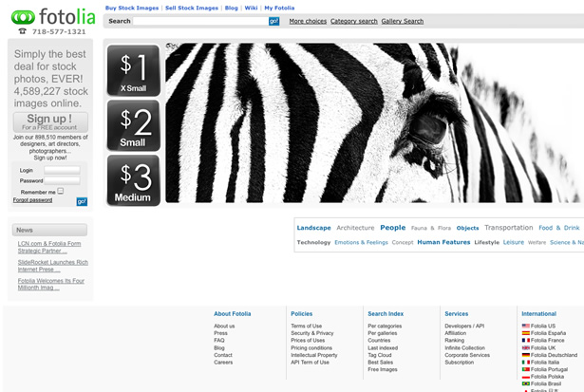Image resolution: width=584 pixels, height=392 pixels.
Task: Open the FAQ footer link
Action: coord(219,340)
